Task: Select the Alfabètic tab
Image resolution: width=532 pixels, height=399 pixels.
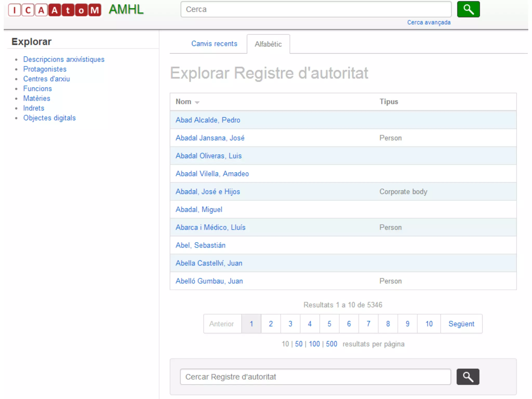Action: point(268,44)
